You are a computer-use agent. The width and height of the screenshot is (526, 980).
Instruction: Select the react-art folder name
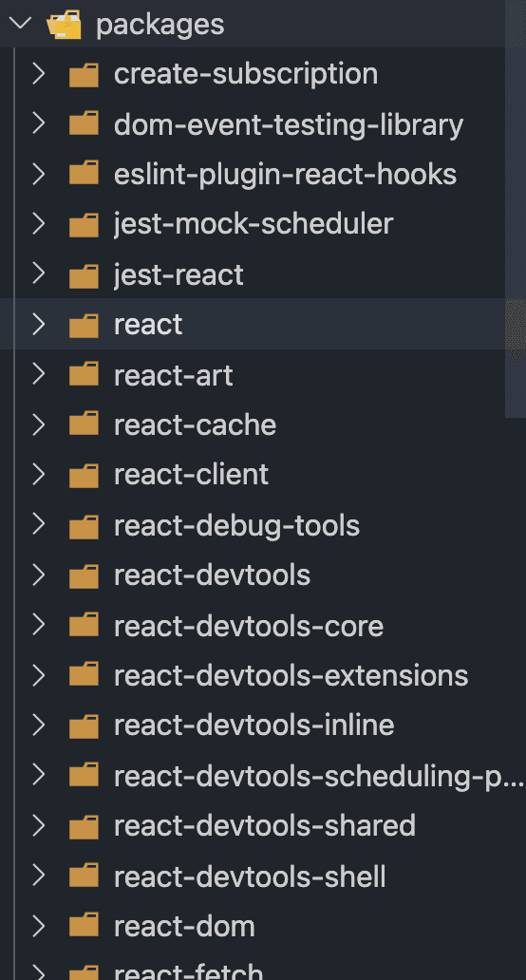pos(174,376)
